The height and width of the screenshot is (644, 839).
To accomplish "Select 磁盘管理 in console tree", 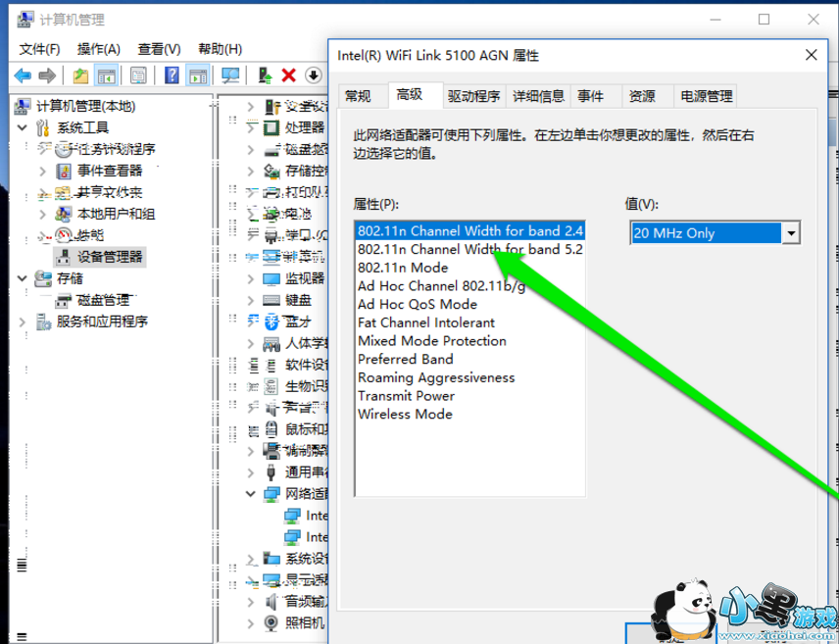I will point(103,300).
